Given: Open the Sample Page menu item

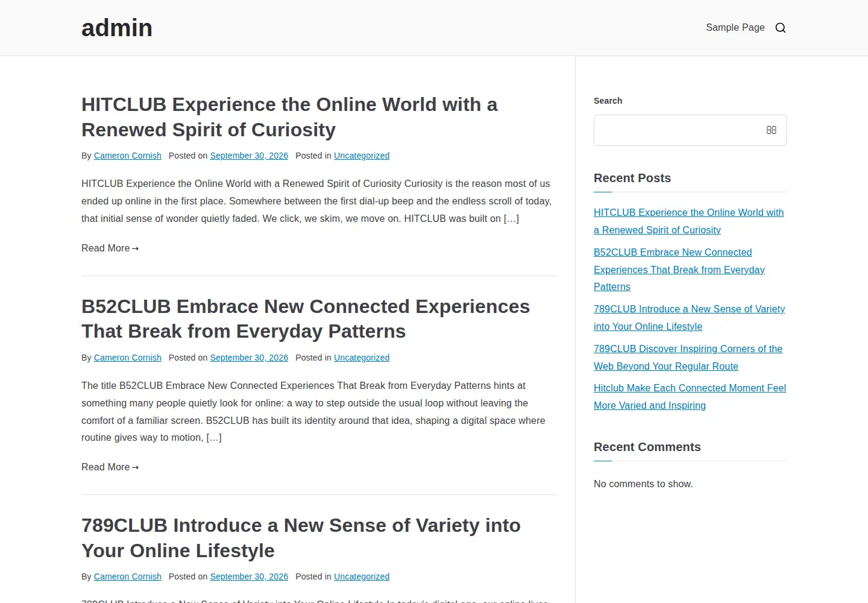Looking at the screenshot, I should (735, 28).
